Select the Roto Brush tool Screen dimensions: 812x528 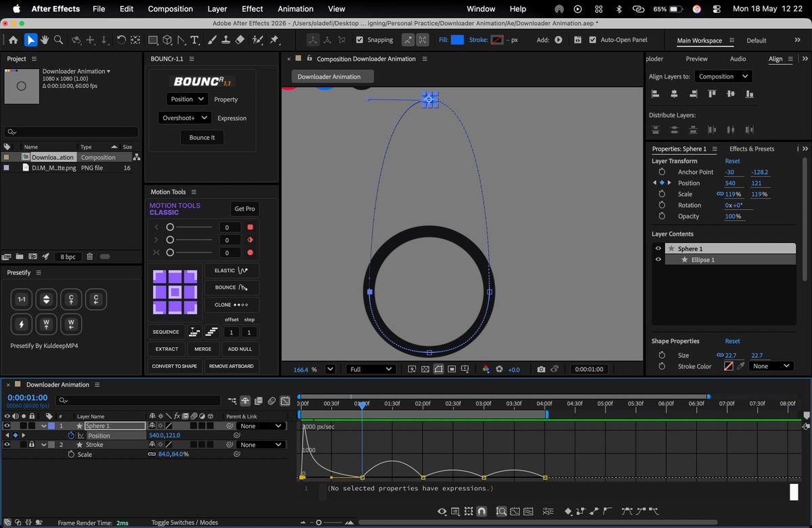(257, 40)
